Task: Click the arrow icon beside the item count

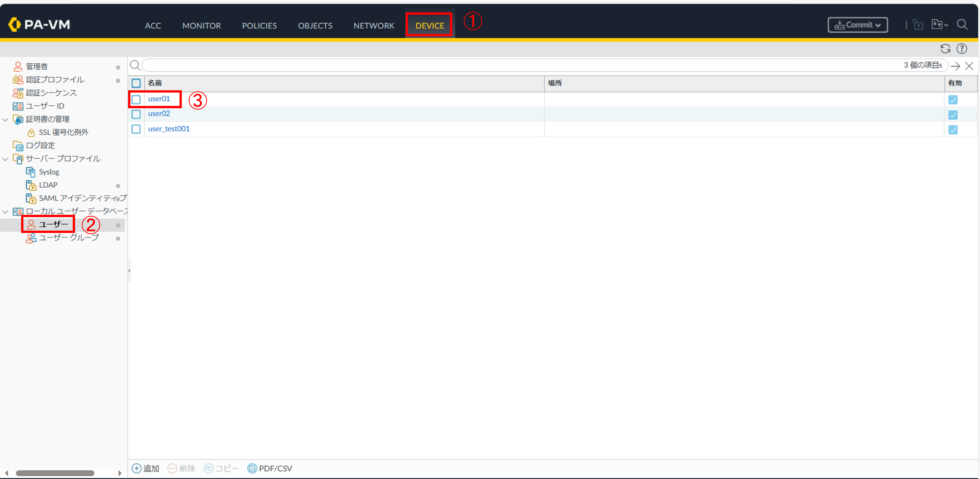Action: [x=955, y=66]
